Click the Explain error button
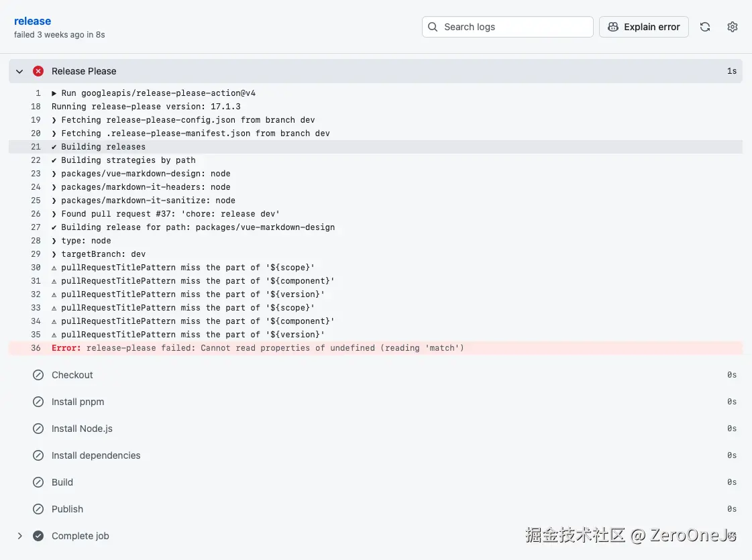 pos(643,27)
